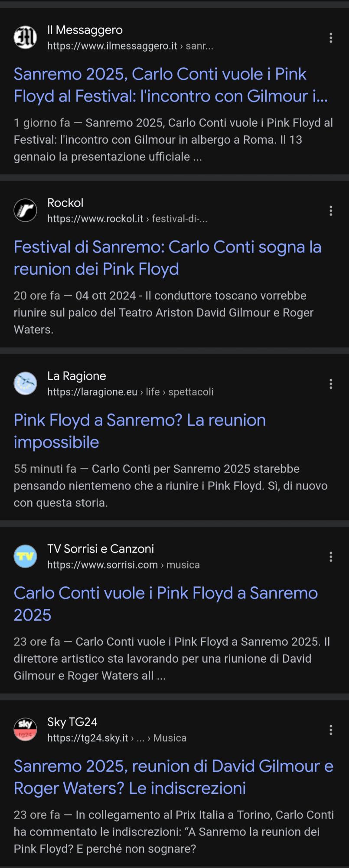This screenshot has width=349, height=868.
Task: Click the Rockol site favicon
Action: point(25,210)
